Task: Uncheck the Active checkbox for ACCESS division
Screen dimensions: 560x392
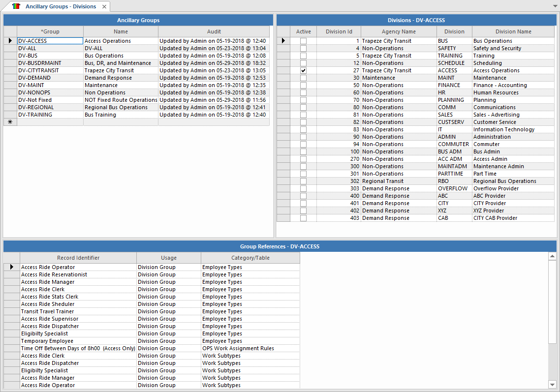Action: point(303,71)
